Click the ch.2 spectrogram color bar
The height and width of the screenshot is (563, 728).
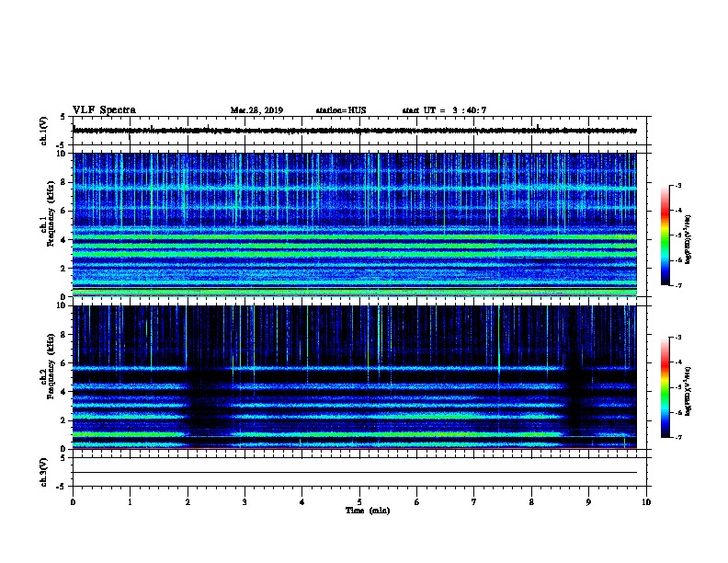[x=665, y=387]
